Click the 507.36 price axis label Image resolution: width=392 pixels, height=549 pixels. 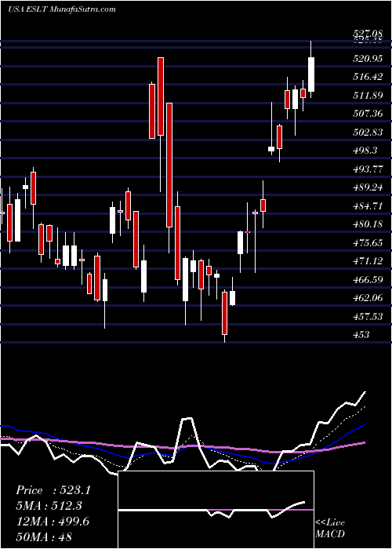(x=368, y=114)
